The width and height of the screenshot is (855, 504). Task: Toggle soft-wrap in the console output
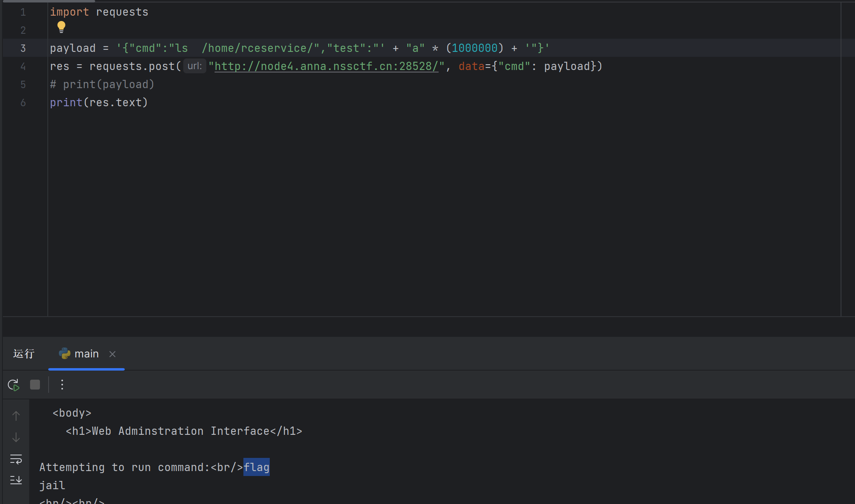point(16,459)
